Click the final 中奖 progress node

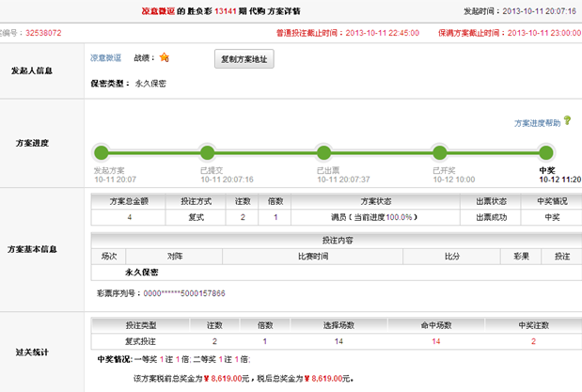[x=546, y=153]
